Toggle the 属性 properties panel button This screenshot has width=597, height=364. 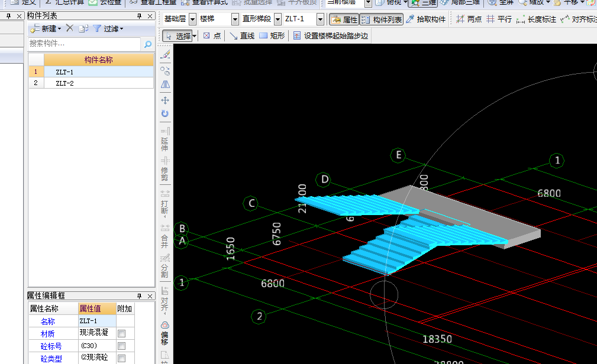point(344,19)
